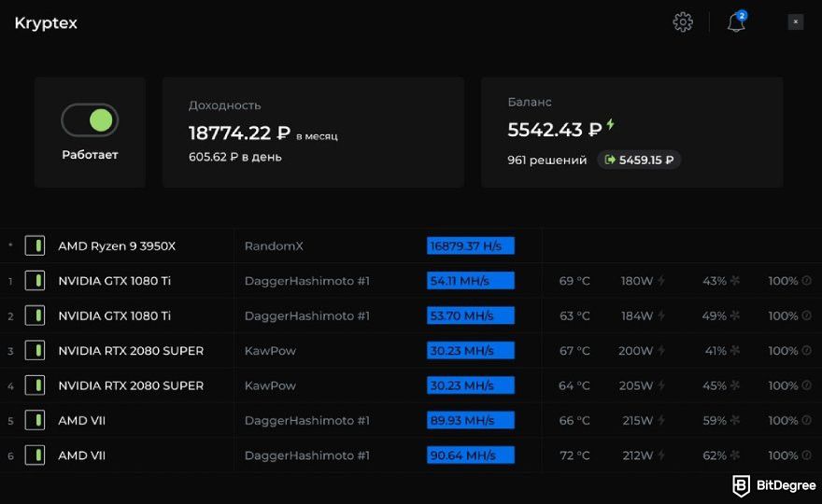Click the 72 °C temperature reading

click(x=574, y=455)
